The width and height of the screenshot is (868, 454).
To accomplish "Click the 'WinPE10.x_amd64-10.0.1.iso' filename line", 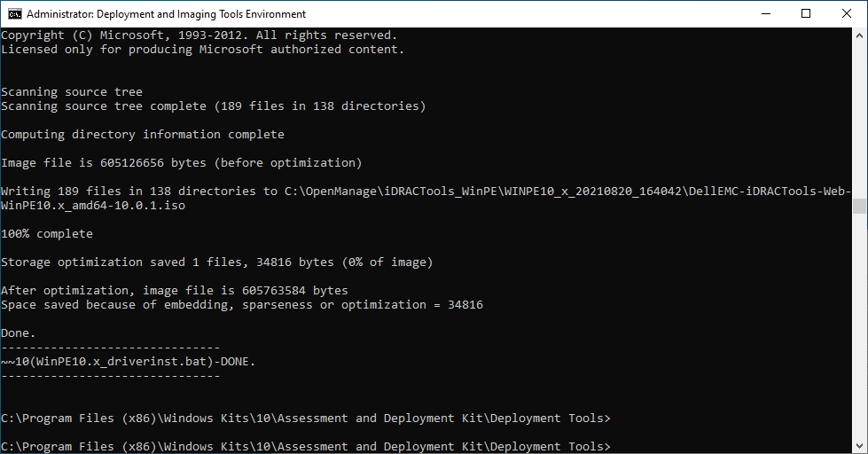I will (93, 206).
